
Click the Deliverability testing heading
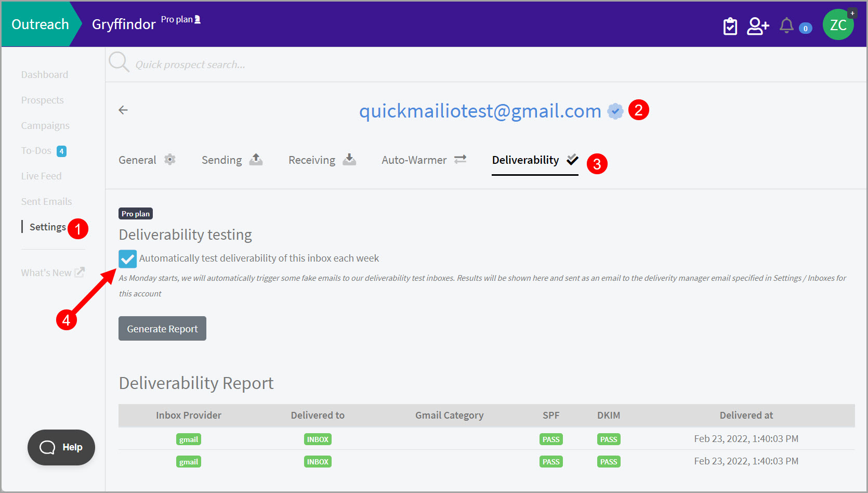click(x=185, y=235)
